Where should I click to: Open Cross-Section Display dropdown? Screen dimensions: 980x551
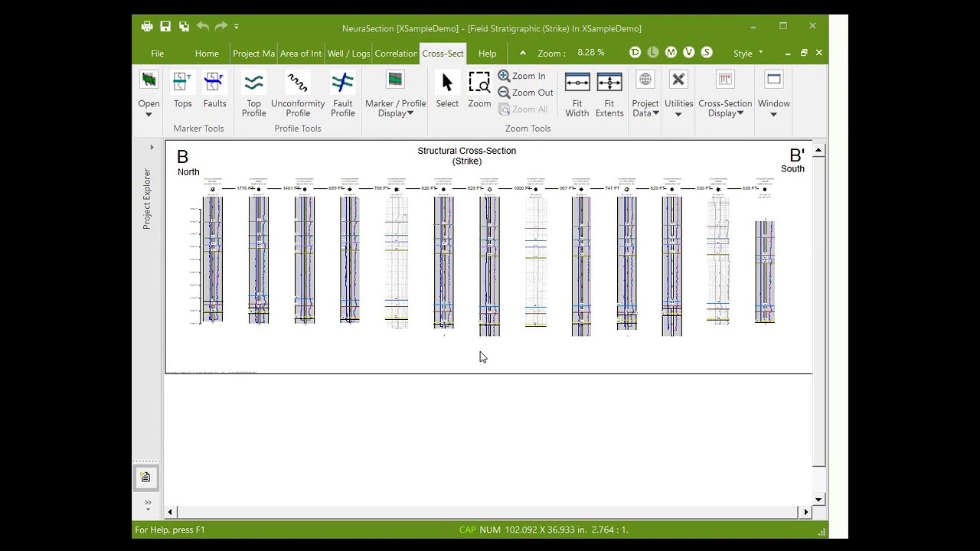pyautogui.click(x=725, y=94)
